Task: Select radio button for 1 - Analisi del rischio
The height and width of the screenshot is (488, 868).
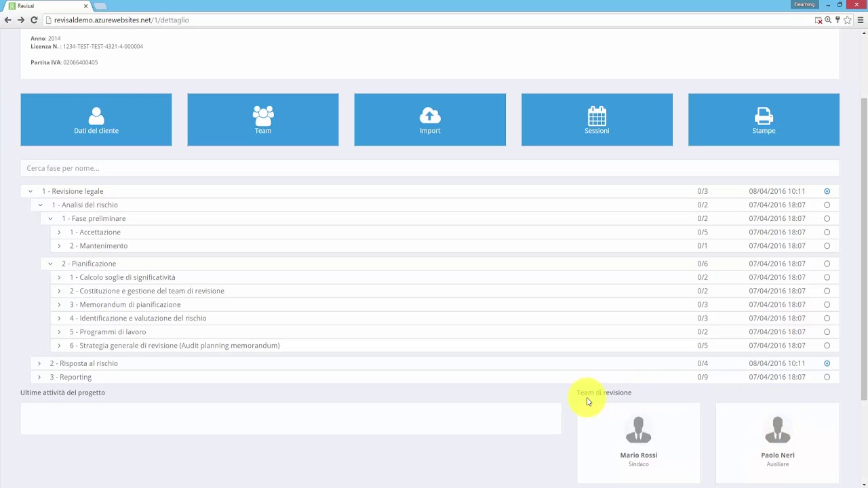Action: click(x=827, y=205)
